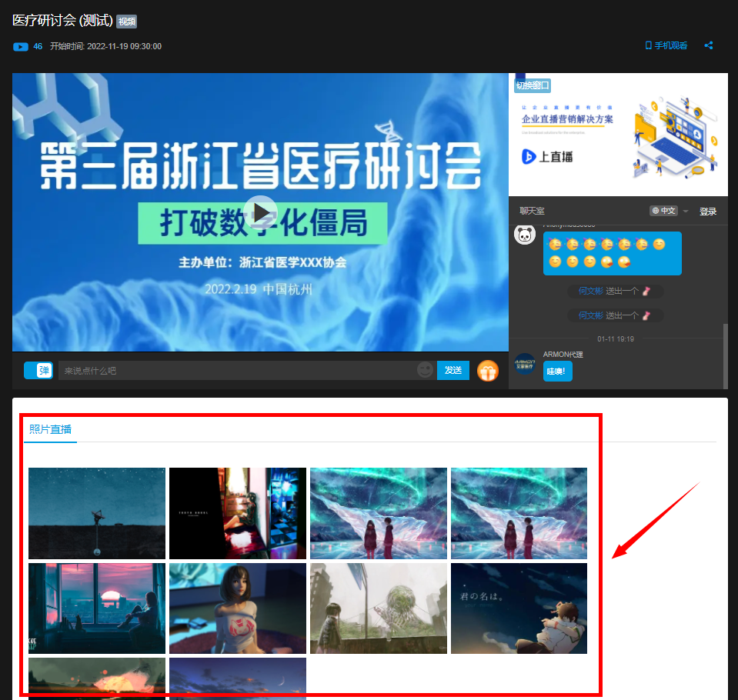738x700 pixels.
Task: Open the first aurora whale photo
Action: pos(379,513)
